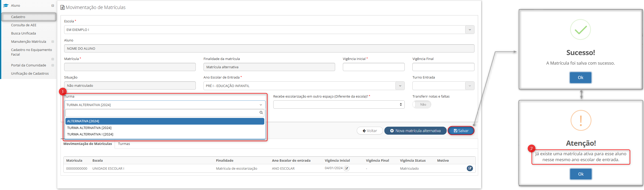Click the Movimentação de Matrículas document icon
Image resolution: width=644 pixels, height=190 pixels.
click(x=62, y=7)
